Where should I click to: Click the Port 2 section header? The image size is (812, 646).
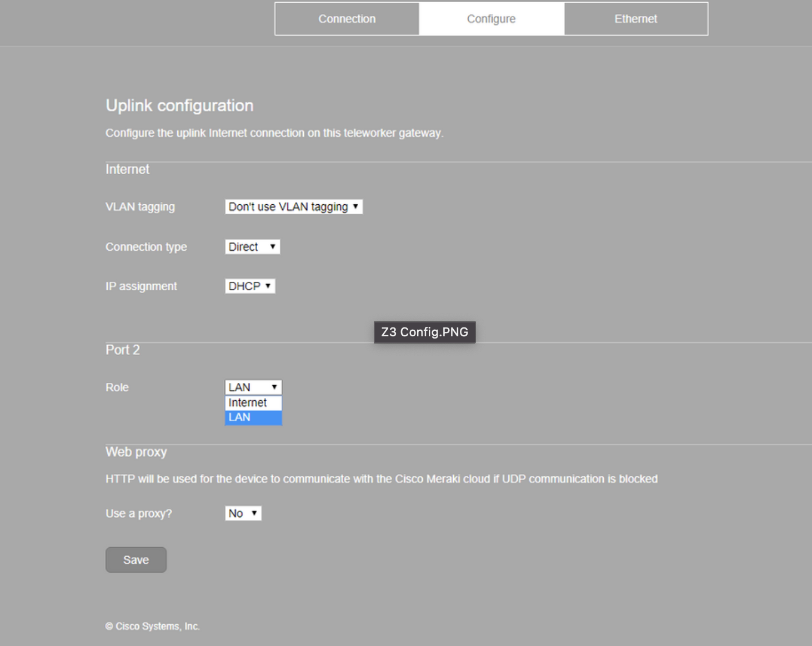(122, 350)
